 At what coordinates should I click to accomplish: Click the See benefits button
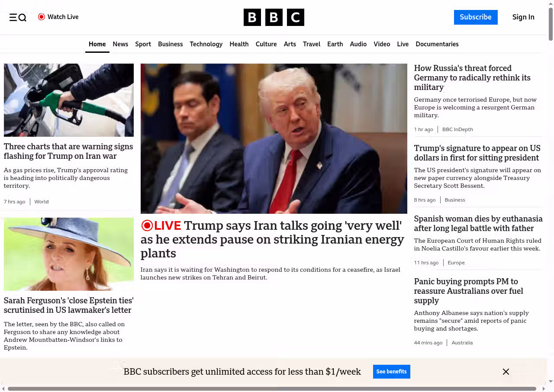click(391, 372)
